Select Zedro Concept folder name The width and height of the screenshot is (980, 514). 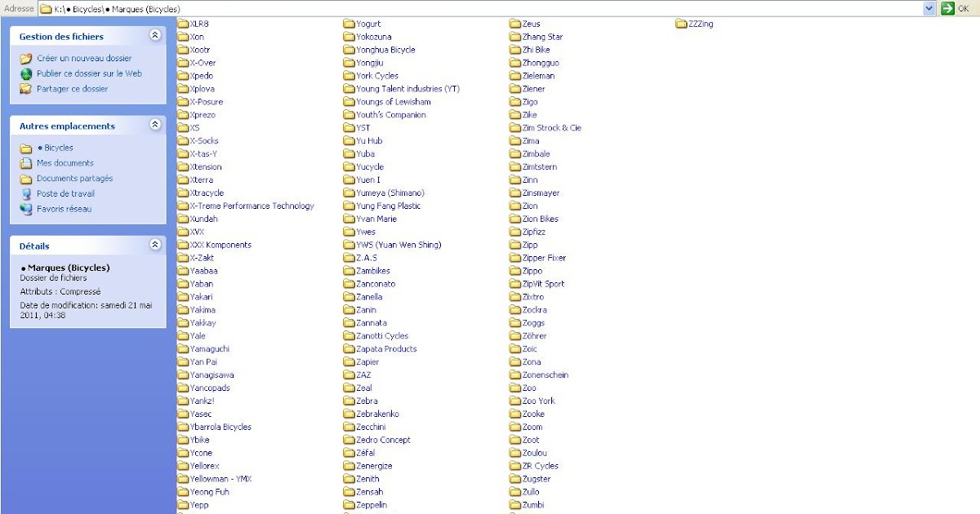point(383,441)
